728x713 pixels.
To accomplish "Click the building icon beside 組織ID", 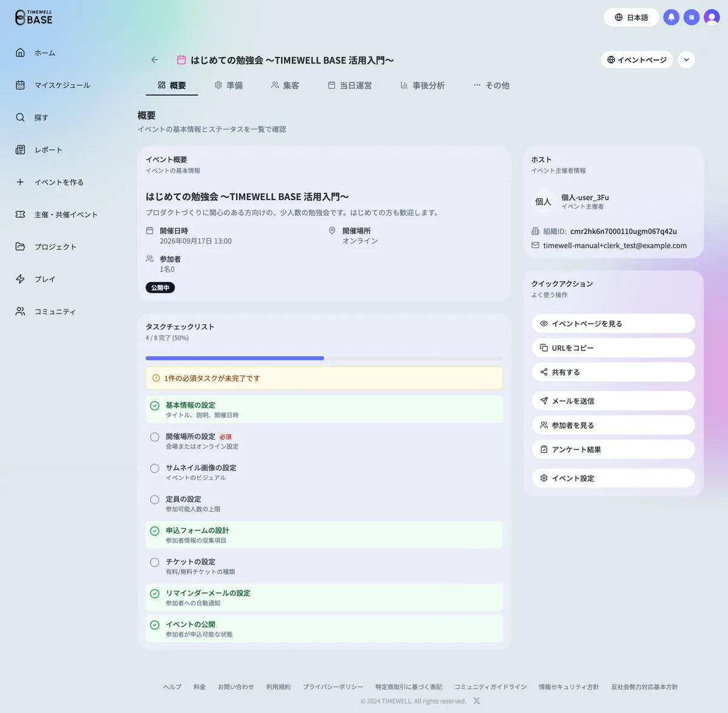I will pyautogui.click(x=535, y=231).
